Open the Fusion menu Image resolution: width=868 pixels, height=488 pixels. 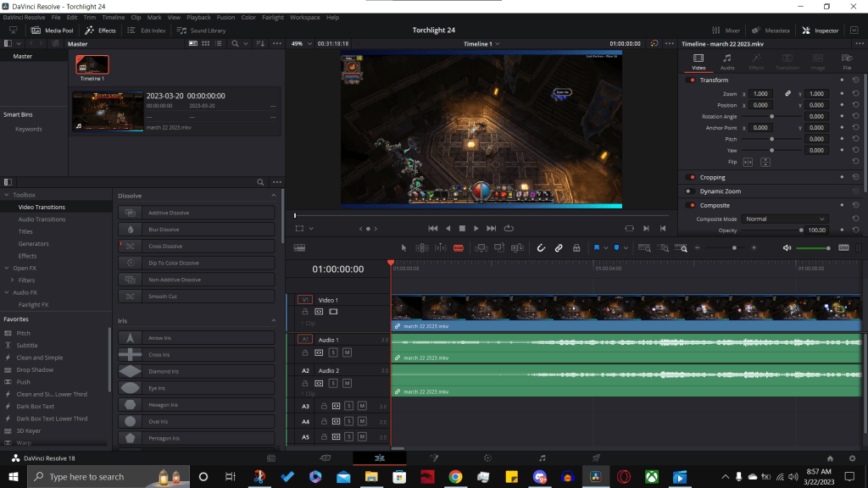point(225,17)
